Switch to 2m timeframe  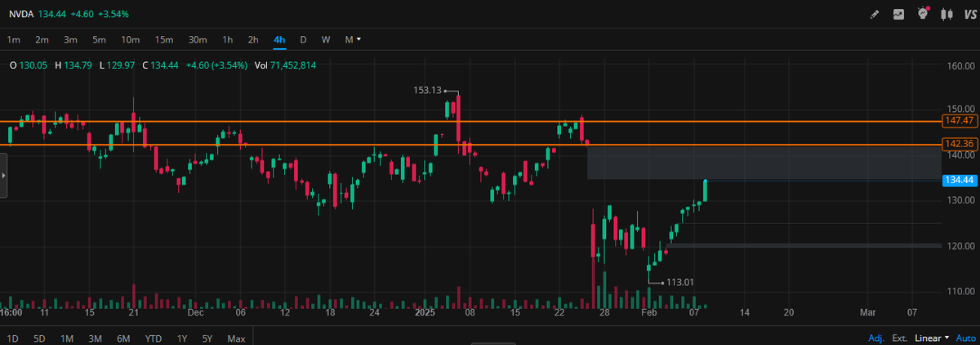click(x=42, y=39)
